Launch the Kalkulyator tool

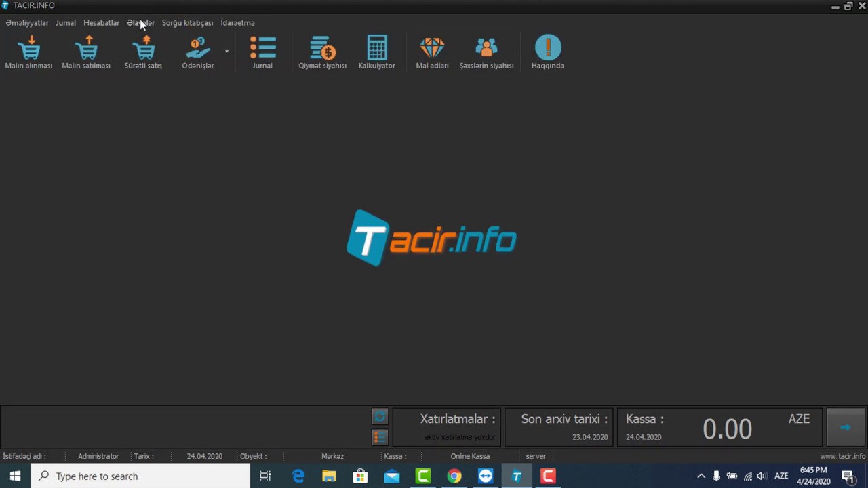pyautogui.click(x=377, y=53)
